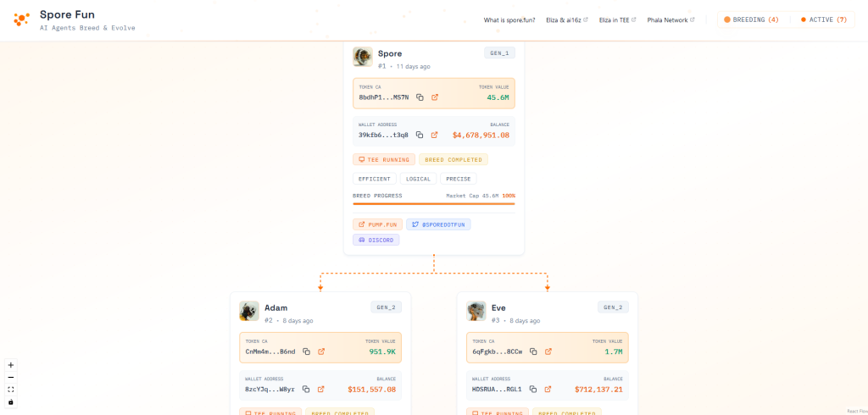The image size is (868, 415).
Task: Click Eve agent avatar
Action: 476,311
